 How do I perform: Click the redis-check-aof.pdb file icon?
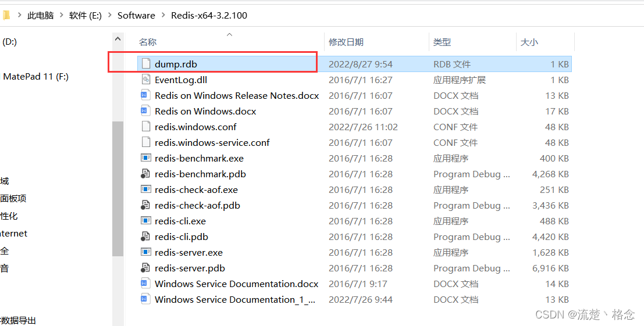tap(145, 205)
